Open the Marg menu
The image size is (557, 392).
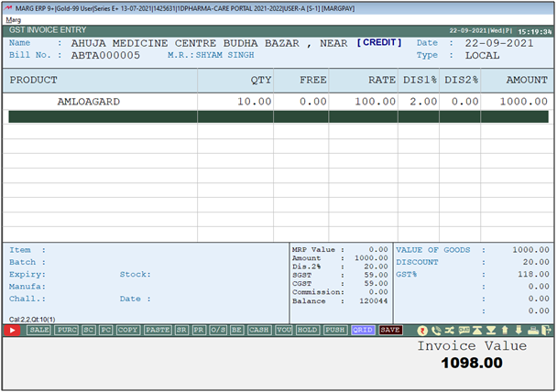coord(14,20)
